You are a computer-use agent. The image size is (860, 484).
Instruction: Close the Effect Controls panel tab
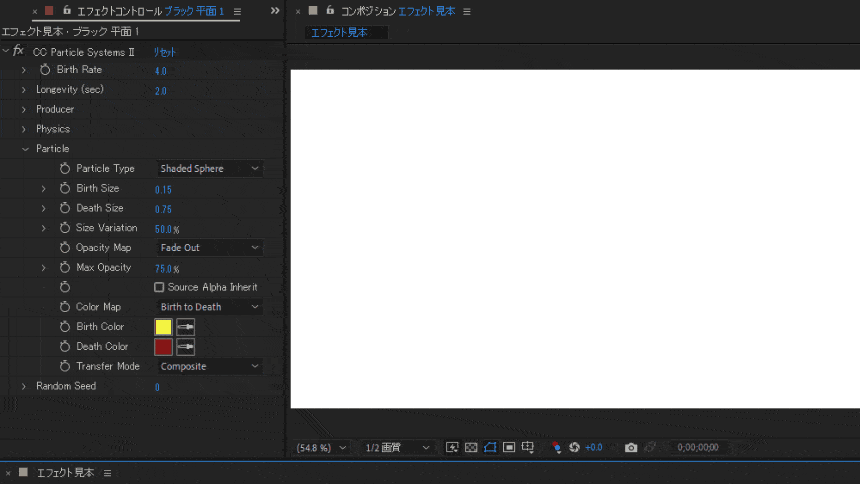[35, 11]
